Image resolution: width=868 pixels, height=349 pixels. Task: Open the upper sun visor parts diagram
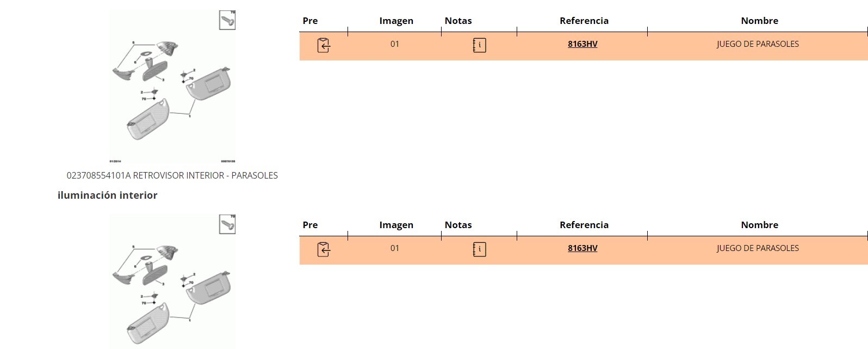point(172,87)
